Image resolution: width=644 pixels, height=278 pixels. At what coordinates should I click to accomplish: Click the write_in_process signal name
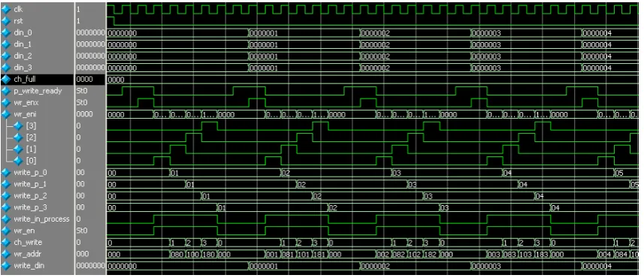point(41,219)
